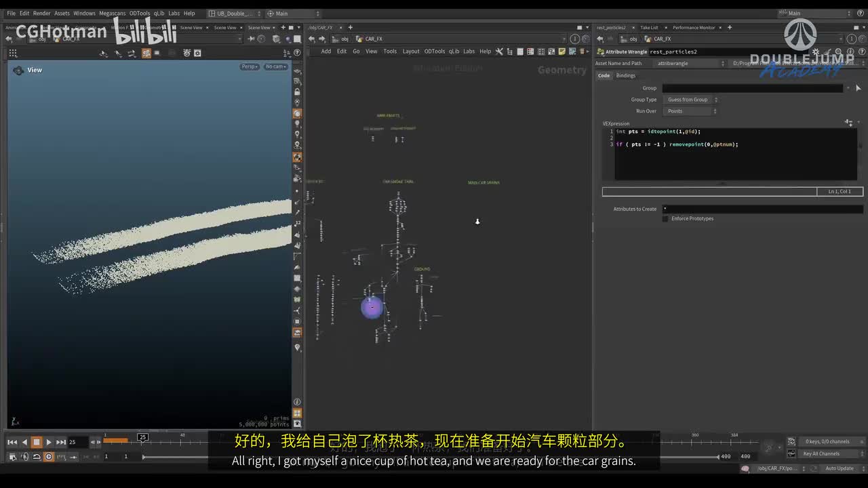Image resolution: width=868 pixels, height=488 pixels.
Task: Open the Windows menu
Action: tap(84, 13)
